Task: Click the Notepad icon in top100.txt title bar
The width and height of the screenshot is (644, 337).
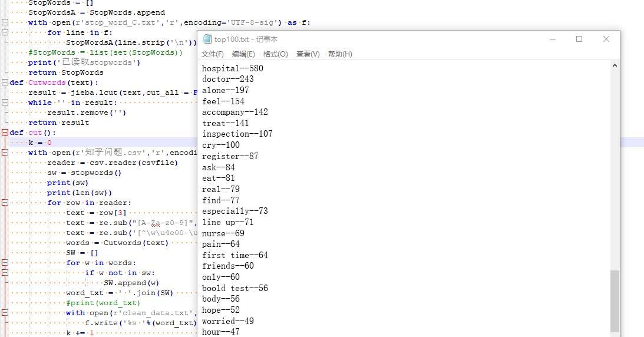Action: tap(207, 39)
